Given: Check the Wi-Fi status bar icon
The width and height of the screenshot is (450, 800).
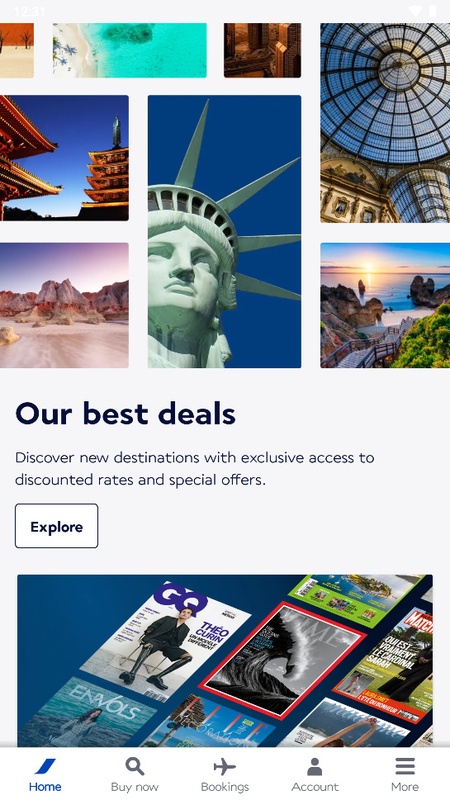Looking at the screenshot, I should pyautogui.click(x=415, y=11).
